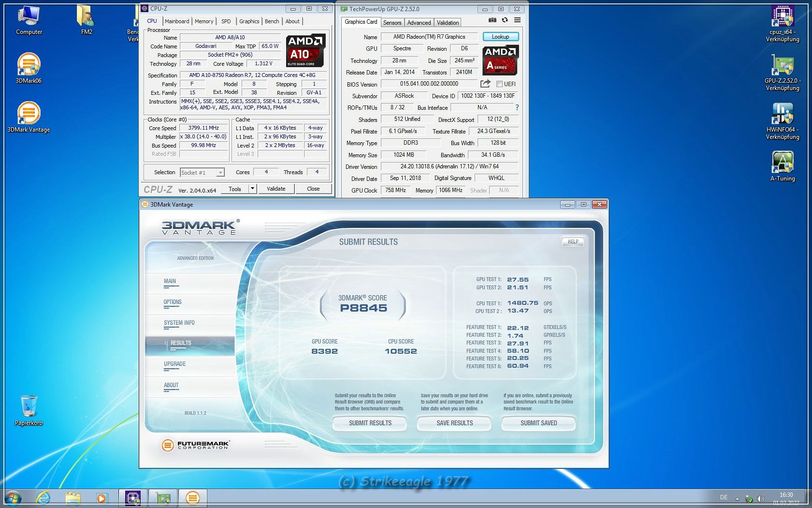Show hidden system tray icons
This screenshot has height=508, width=812.
(x=737, y=498)
